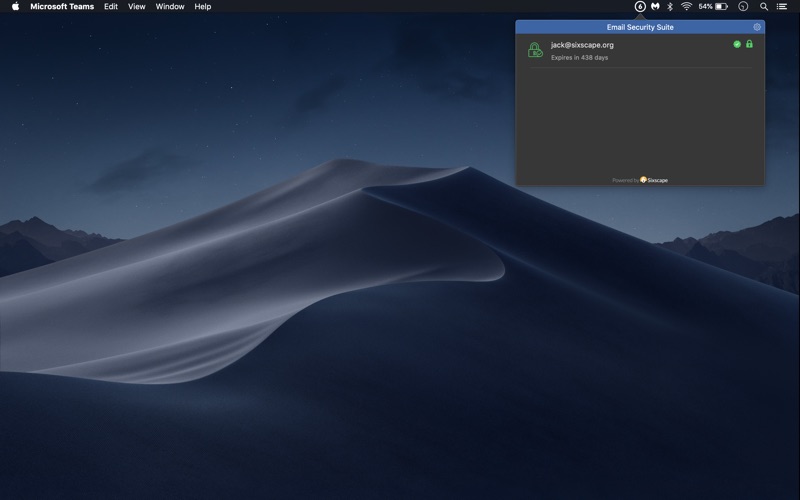Open the Help menu

tap(203, 7)
